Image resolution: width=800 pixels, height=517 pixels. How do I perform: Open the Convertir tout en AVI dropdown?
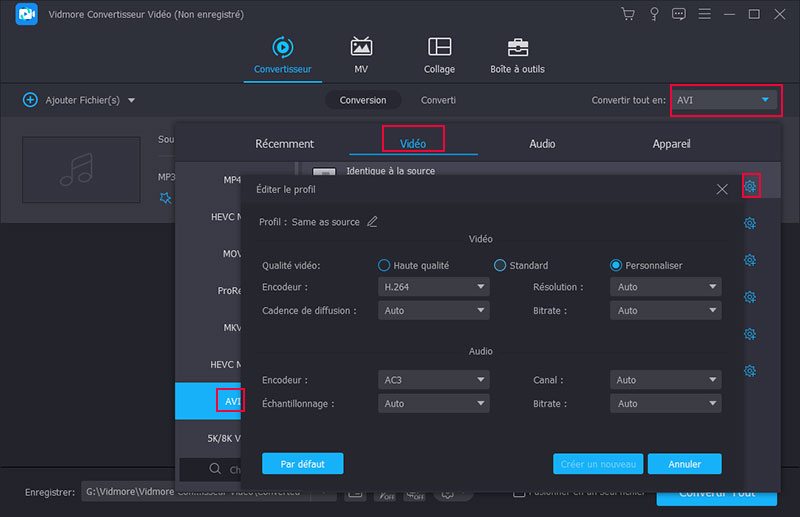tap(723, 100)
